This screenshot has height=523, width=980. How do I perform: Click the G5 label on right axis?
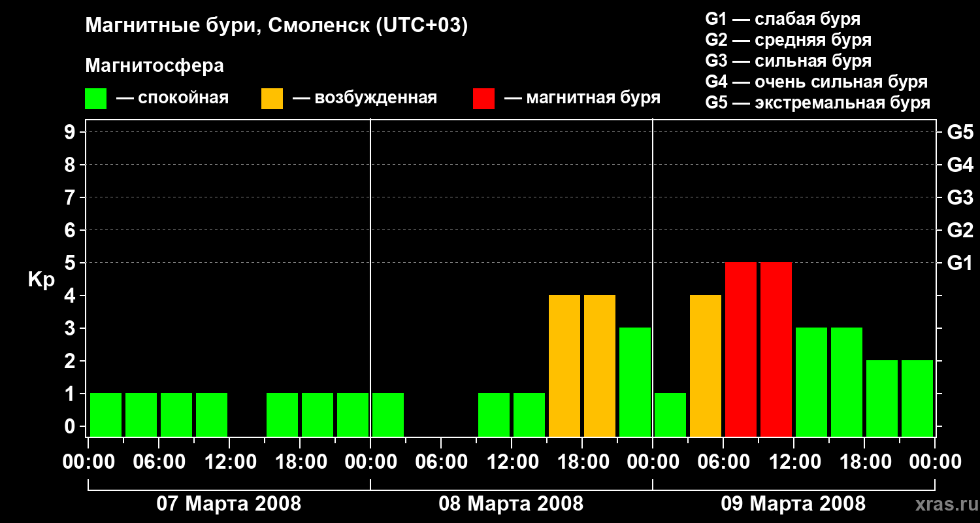click(x=960, y=132)
